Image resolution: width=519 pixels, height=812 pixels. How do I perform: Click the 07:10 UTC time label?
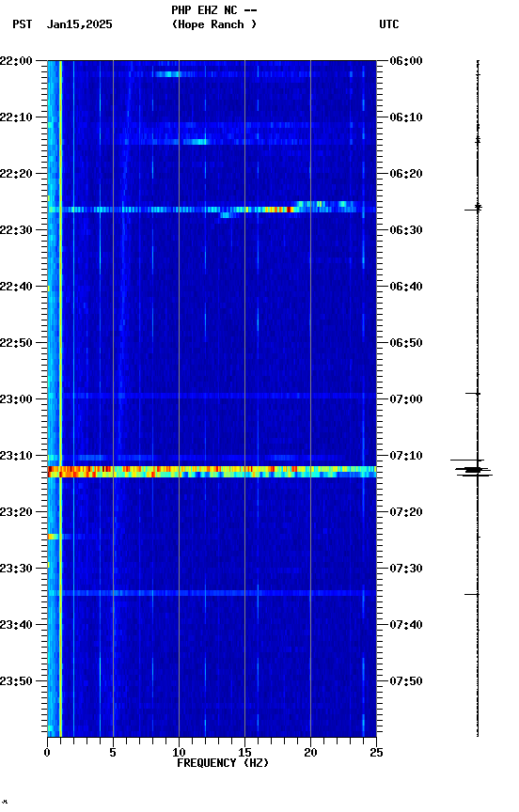[x=405, y=456]
